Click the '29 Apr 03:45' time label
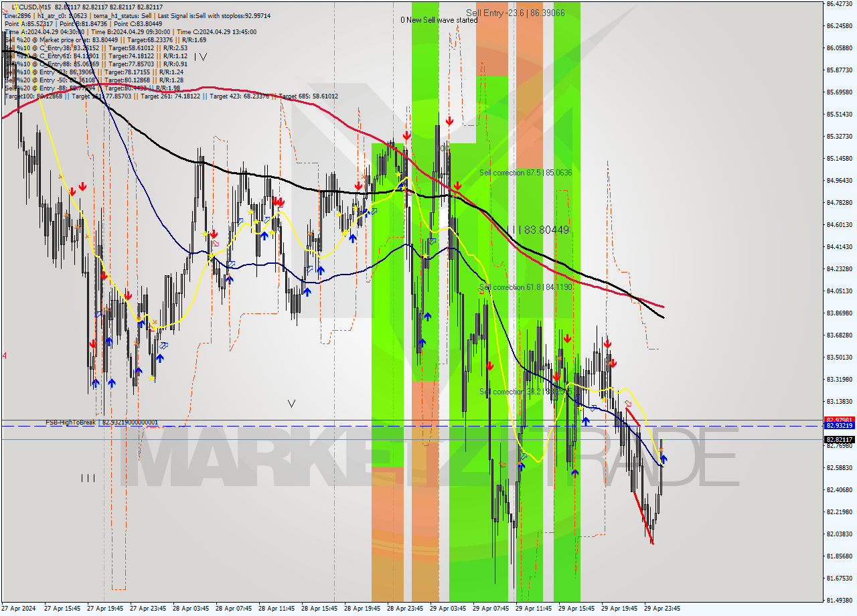The height and width of the screenshot is (616, 857). [x=448, y=609]
